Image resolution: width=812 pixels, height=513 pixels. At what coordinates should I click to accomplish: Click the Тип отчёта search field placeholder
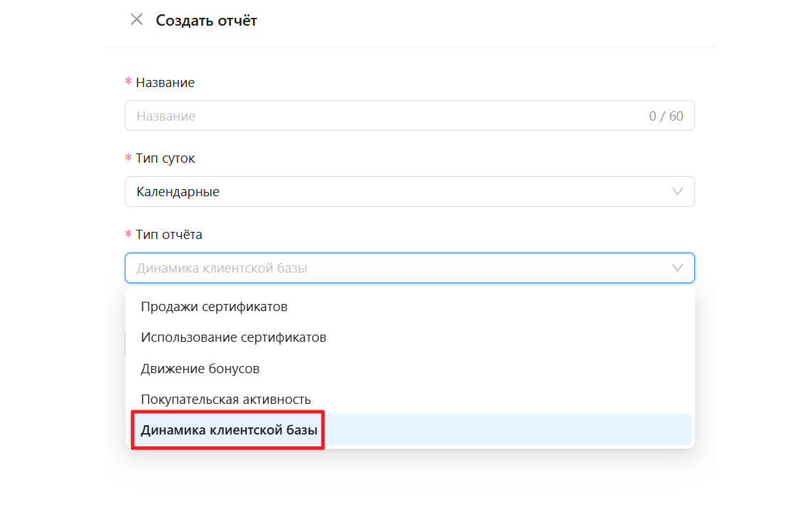[x=222, y=268]
